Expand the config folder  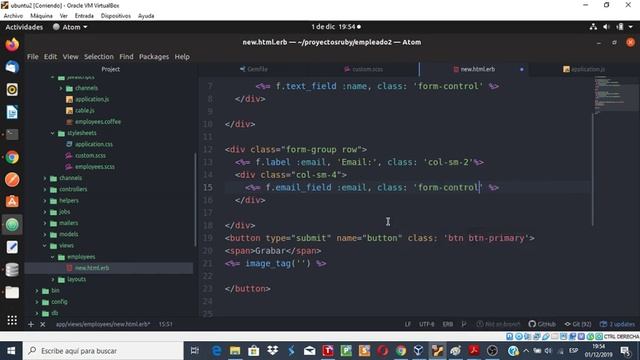coord(37,302)
